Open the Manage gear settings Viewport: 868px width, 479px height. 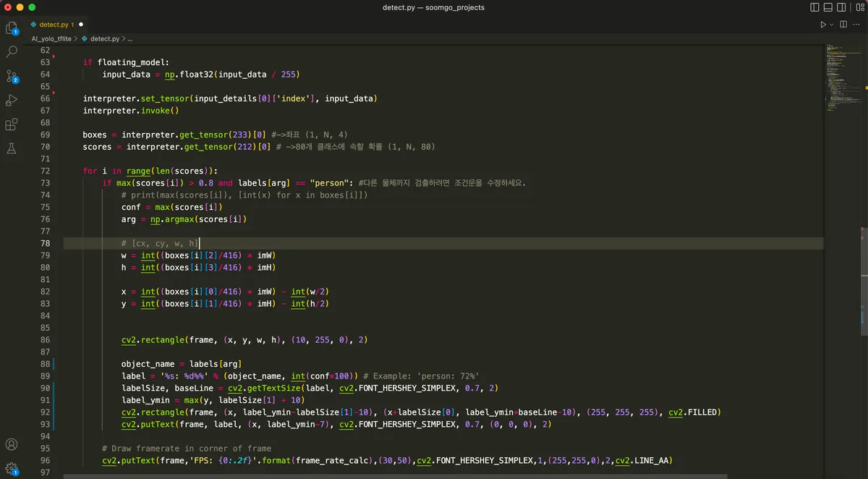coord(12,468)
